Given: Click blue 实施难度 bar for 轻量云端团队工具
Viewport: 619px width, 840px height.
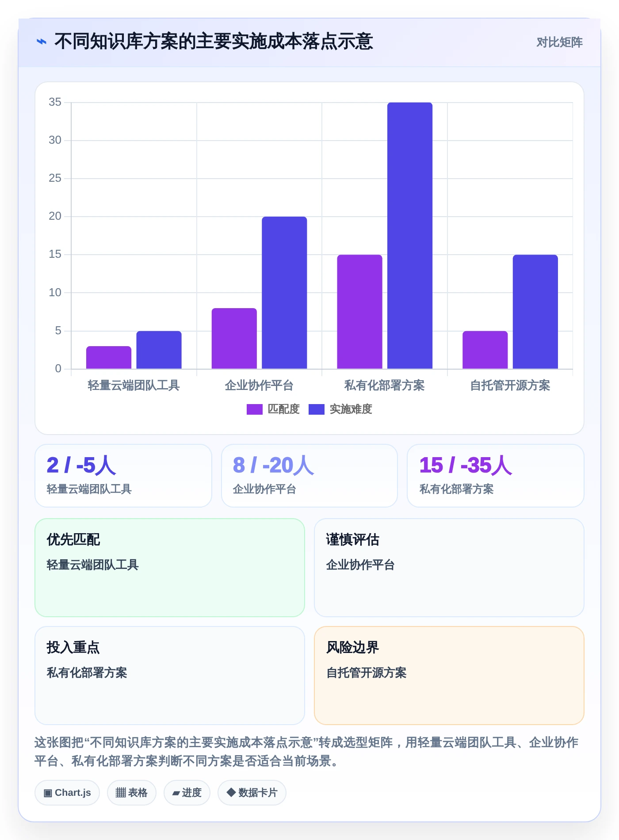Looking at the screenshot, I should 159,350.
